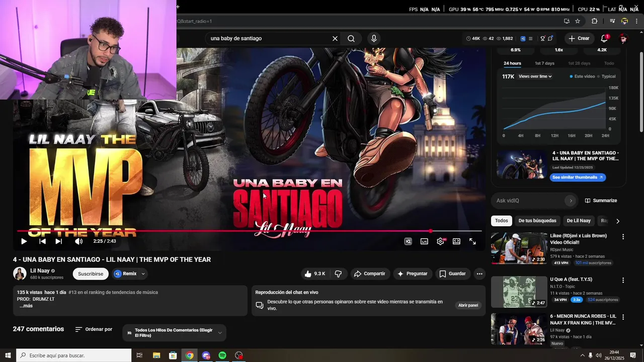Share the video with Compartir
This screenshot has height=362, width=644.
tap(369, 274)
